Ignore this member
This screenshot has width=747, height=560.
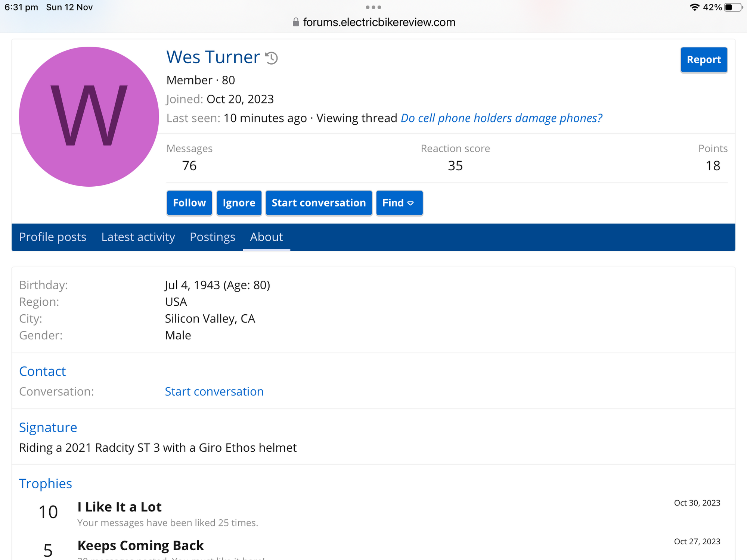[x=239, y=203]
